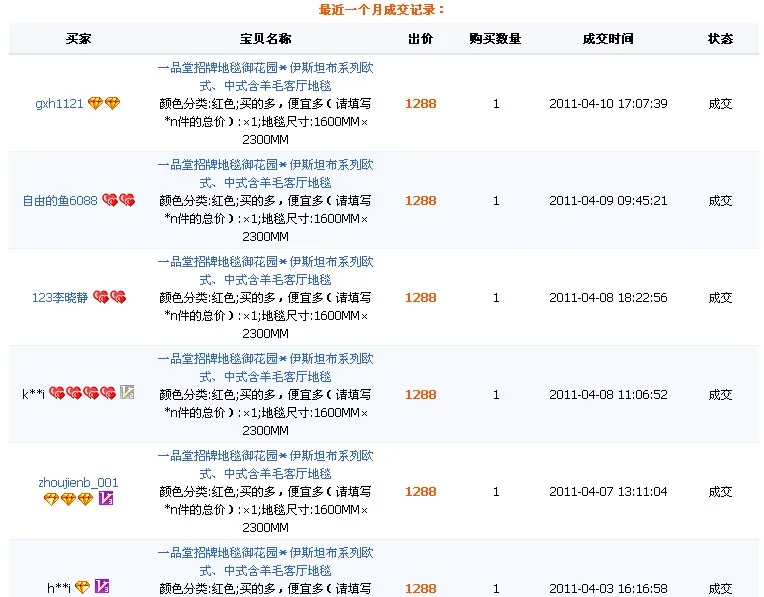The height and width of the screenshot is (597, 764).
Task: Click timestamp 2011-04-07 13:11:04
Action: 608,491
